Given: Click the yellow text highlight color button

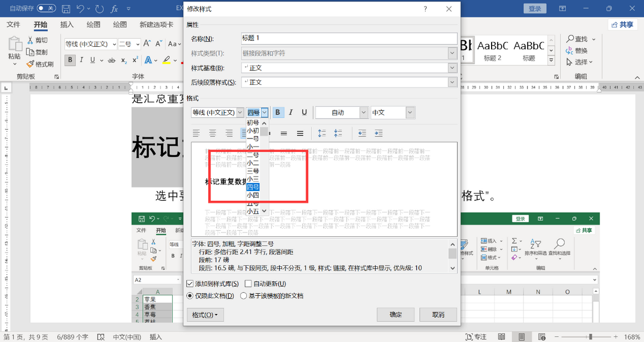Looking at the screenshot, I should click(x=167, y=60).
